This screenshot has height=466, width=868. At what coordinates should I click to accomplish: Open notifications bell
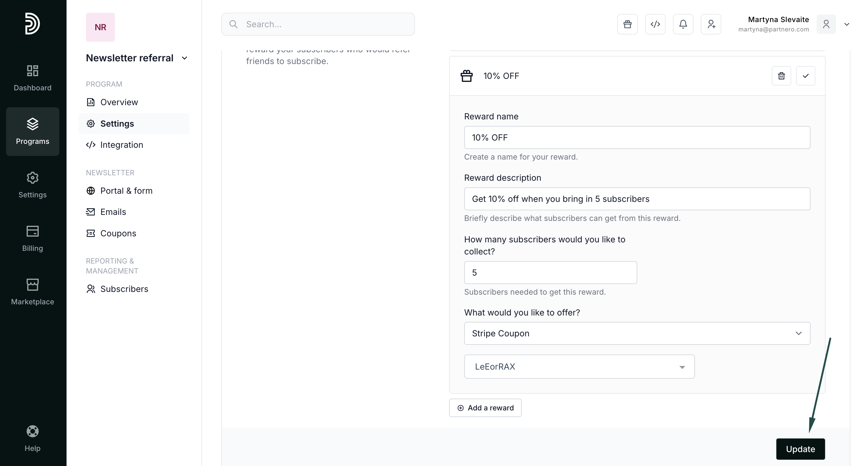[x=683, y=24]
